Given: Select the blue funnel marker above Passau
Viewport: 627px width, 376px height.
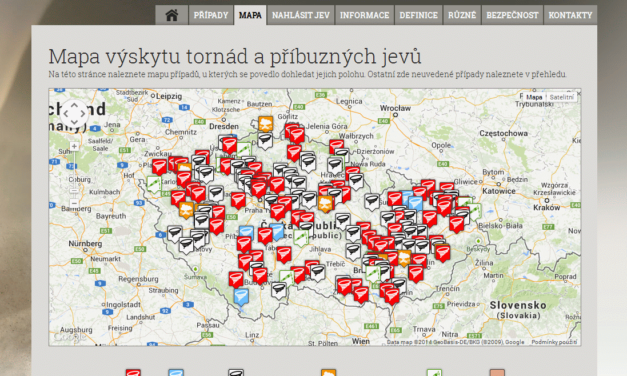Looking at the screenshot, I should click(241, 297).
